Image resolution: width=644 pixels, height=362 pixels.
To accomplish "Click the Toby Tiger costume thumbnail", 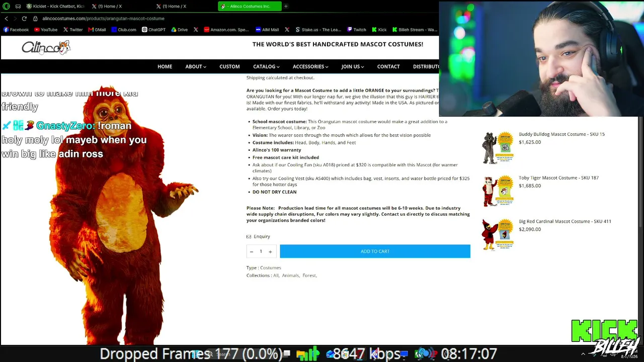I will 498,191.
